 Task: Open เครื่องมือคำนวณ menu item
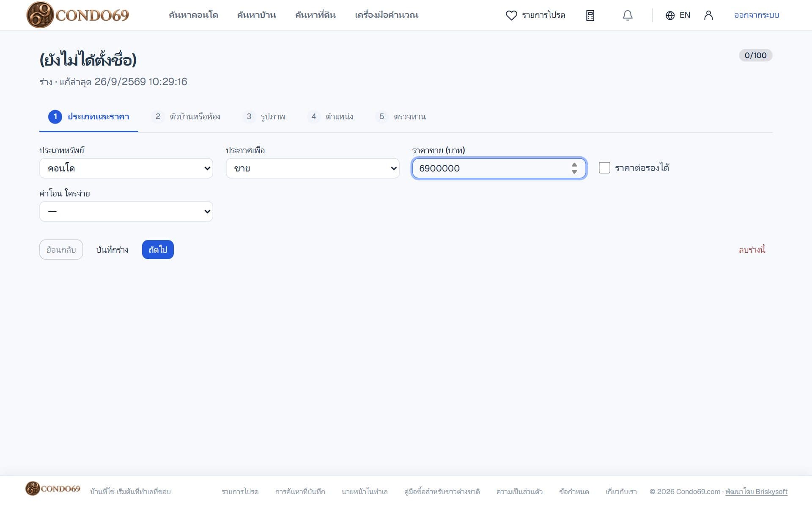click(x=387, y=15)
